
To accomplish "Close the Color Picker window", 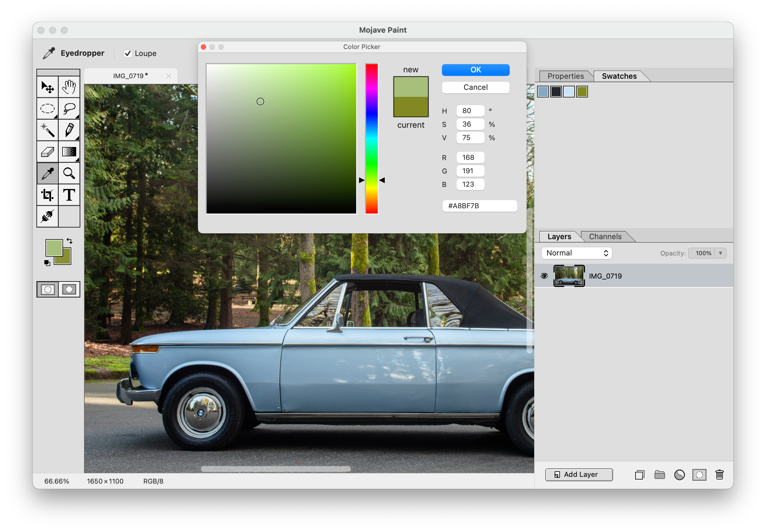I will click(203, 47).
